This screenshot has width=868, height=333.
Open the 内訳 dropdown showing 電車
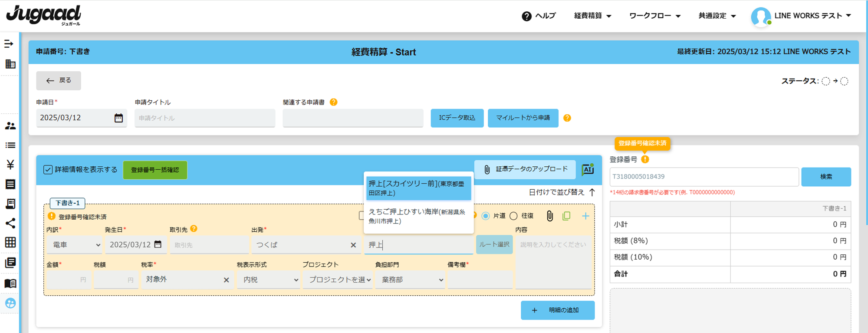coord(75,245)
